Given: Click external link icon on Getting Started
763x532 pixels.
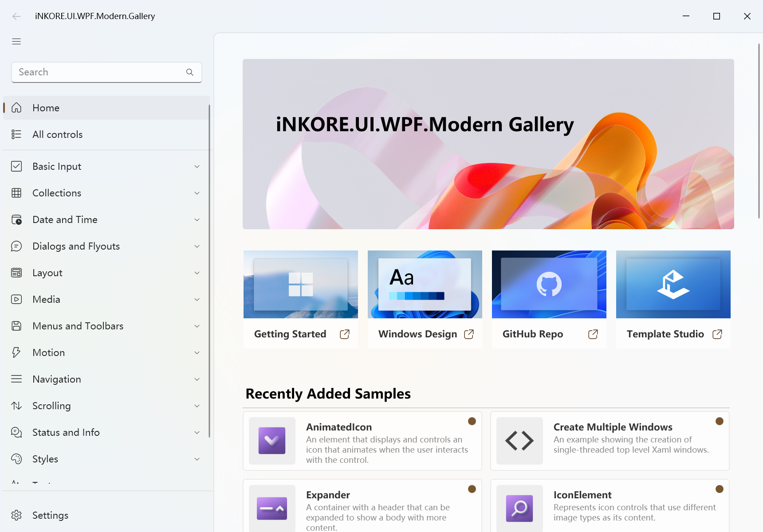Looking at the screenshot, I should [345, 334].
